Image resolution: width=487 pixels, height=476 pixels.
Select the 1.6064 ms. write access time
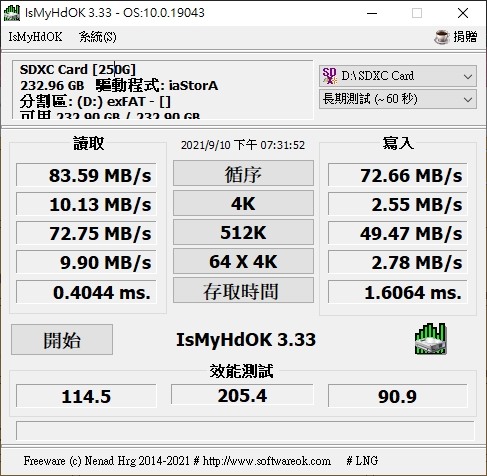click(398, 292)
